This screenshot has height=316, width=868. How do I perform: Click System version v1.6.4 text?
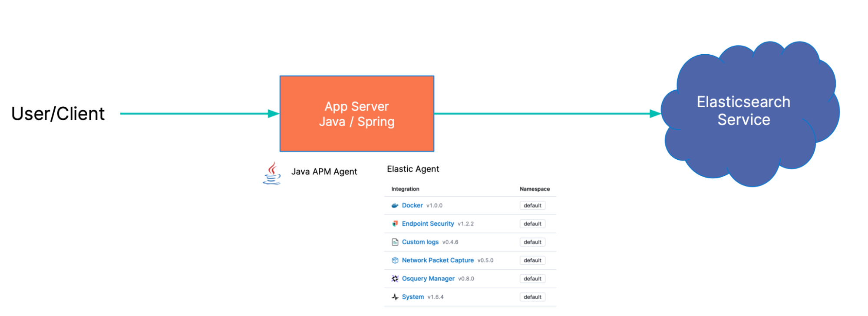coord(436,297)
